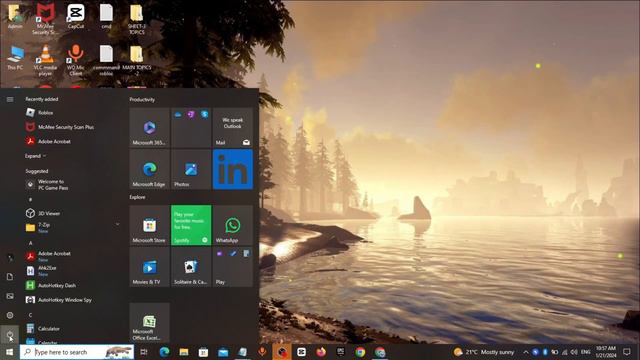The width and height of the screenshot is (640, 360).
Task: Select the SHEET-1 TOPICS desktop folder
Action: click(136, 19)
